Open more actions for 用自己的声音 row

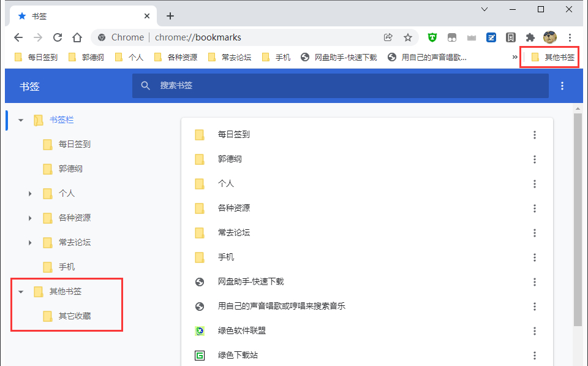(534, 307)
